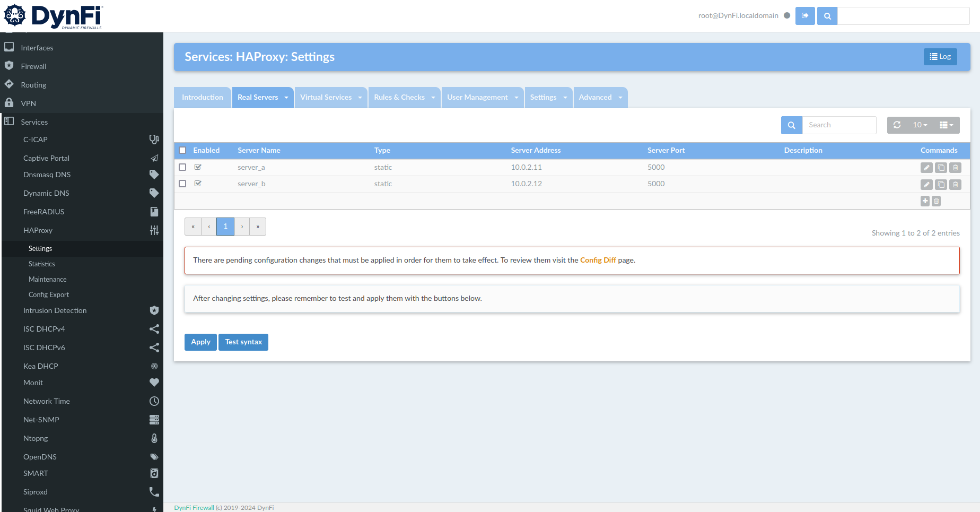980x512 pixels.
Task: Delete selected servers with the footer trash icon
Action: (x=937, y=201)
